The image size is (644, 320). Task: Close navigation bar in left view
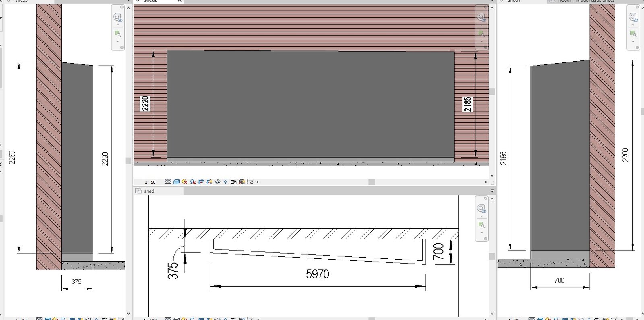coord(122,7)
